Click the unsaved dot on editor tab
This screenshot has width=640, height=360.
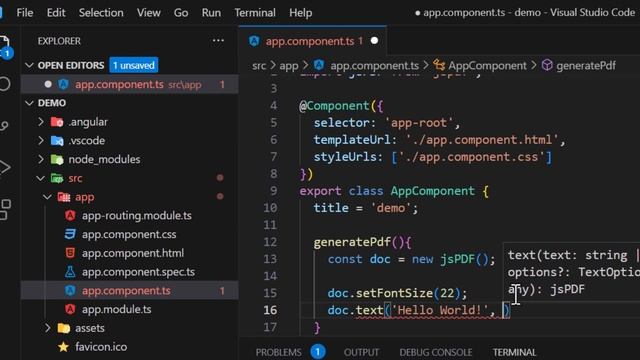[374, 41]
